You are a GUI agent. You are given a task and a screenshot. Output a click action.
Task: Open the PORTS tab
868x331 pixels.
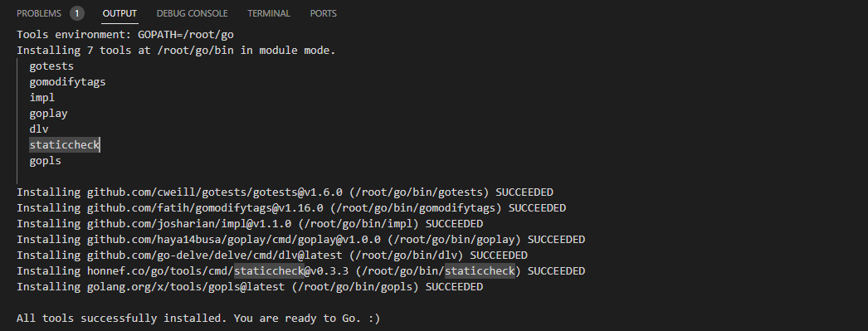click(324, 13)
